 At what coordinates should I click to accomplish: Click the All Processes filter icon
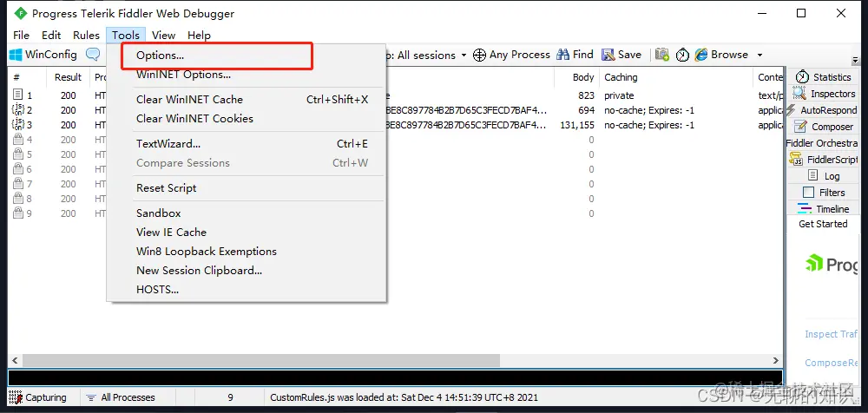[91, 397]
